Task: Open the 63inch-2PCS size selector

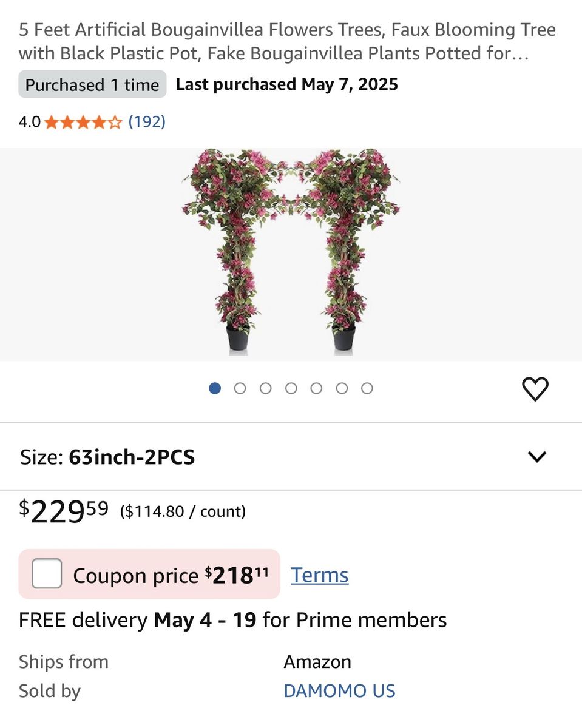Action: 132,457
